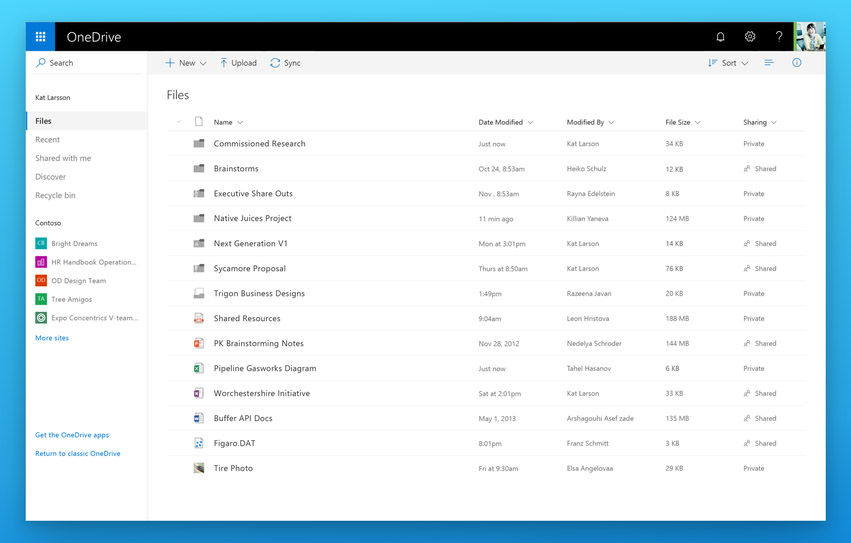Click the Upload arrow icon
The width and height of the screenshot is (851, 543).
click(x=223, y=63)
